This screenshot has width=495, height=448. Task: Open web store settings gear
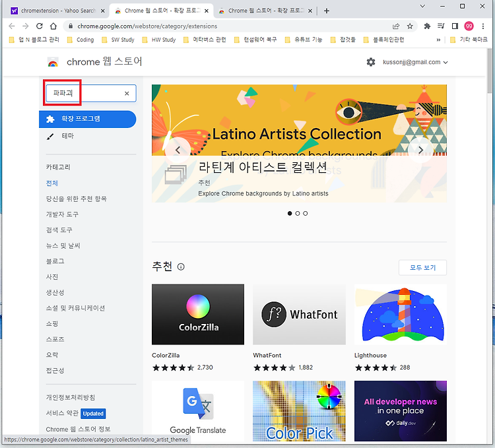coord(371,62)
